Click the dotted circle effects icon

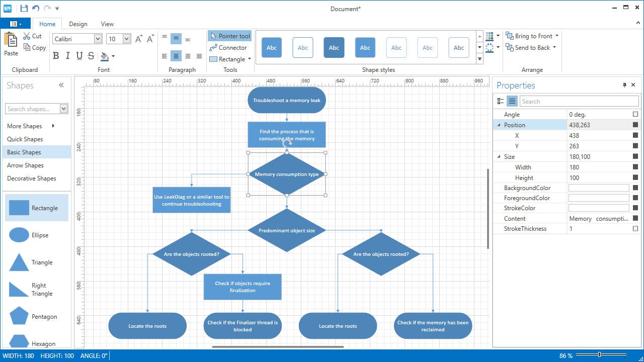point(490,48)
